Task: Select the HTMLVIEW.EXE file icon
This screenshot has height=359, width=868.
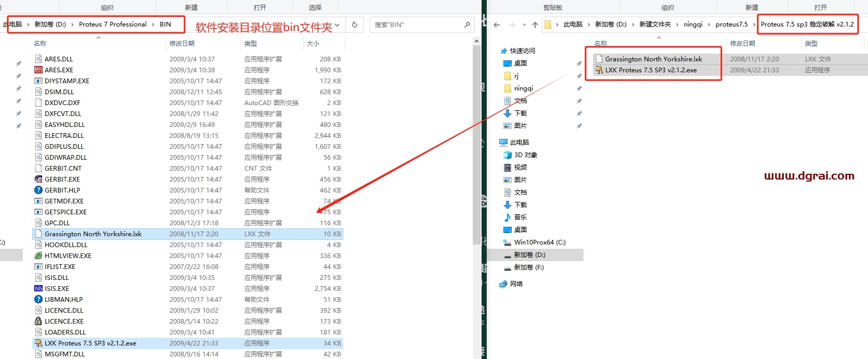Action: point(38,255)
